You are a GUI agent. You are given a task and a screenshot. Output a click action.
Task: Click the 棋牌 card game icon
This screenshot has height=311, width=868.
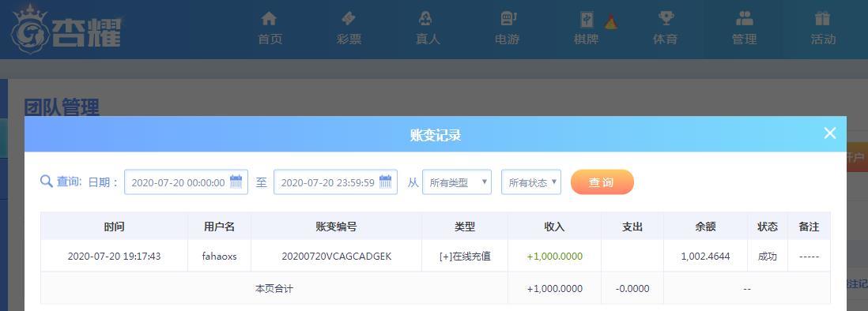click(x=587, y=19)
